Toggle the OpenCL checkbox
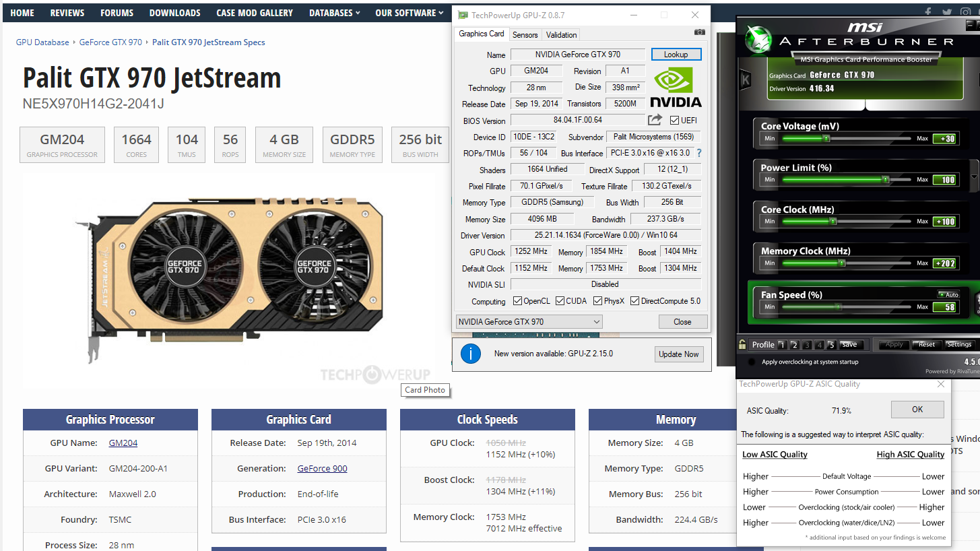The width and height of the screenshot is (980, 551). pyautogui.click(x=517, y=301)
